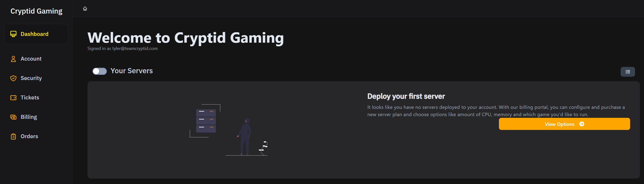Click the Tickets ticket icon

[x=13, y=98]
